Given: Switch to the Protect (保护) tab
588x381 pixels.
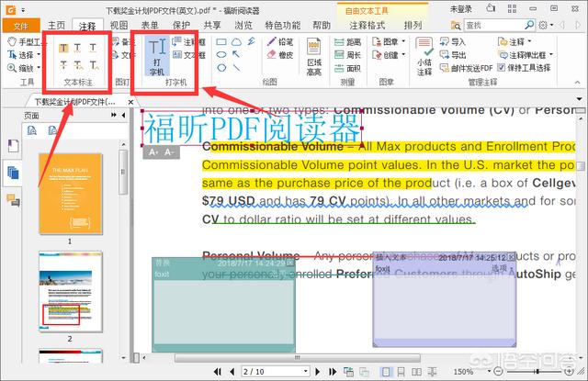Looking at the screenshot, I should coord(181,26).
